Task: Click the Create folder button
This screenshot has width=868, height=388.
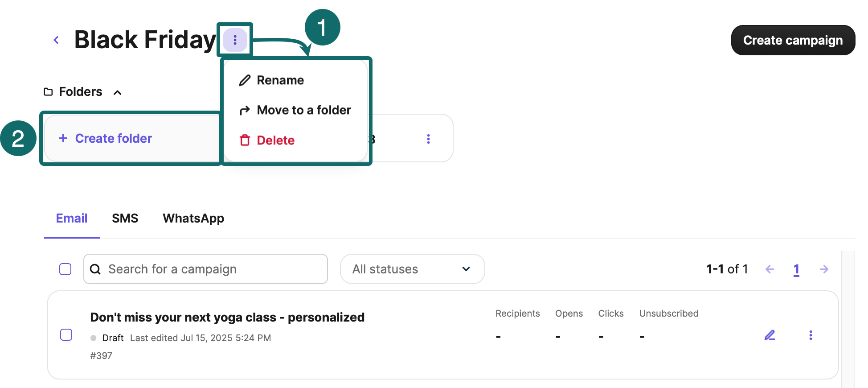Action: (114, 139)
